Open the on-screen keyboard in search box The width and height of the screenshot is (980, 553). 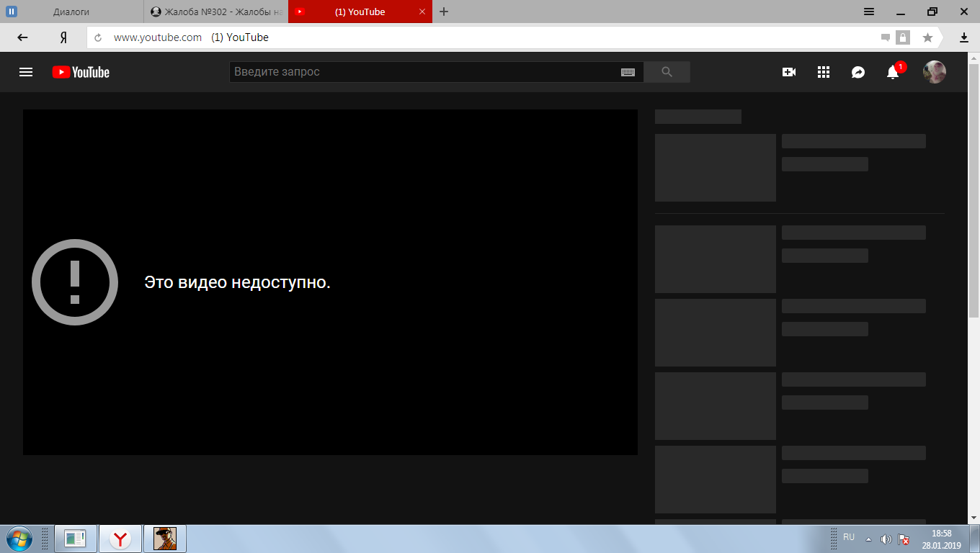628,72
